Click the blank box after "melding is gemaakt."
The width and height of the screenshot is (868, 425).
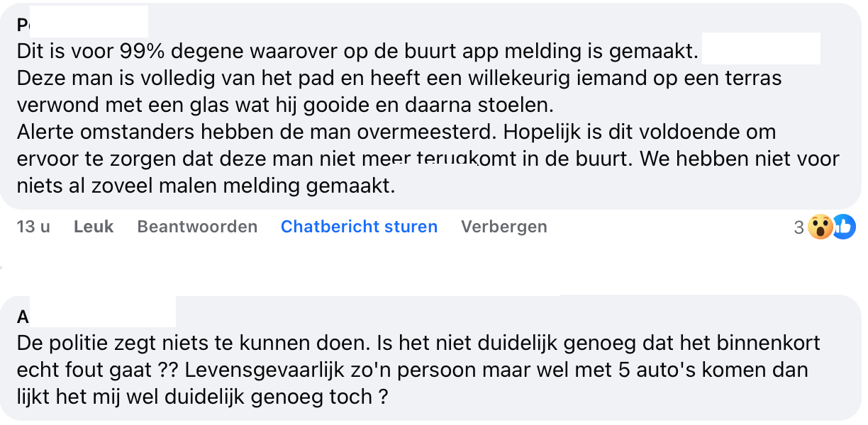(x=761, y=49)
